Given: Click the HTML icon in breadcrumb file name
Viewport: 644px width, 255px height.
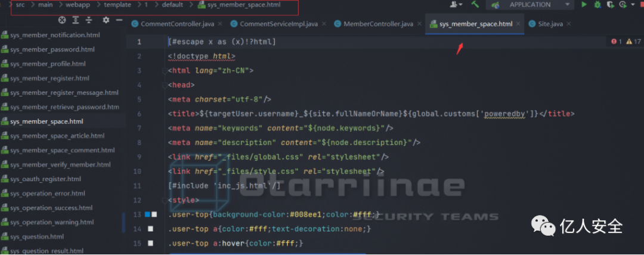Looking at the screenshot, I should click(202, 5).
